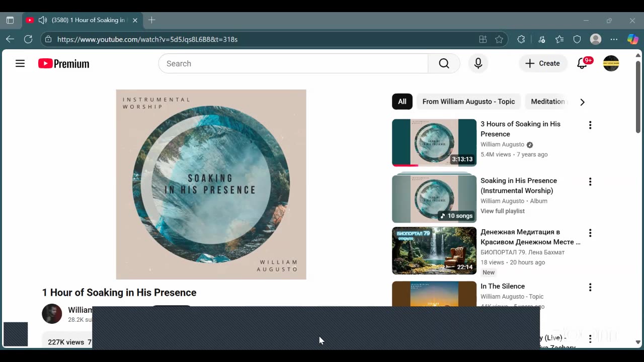Viewport: 644px width, 362px height.
Task: Open the In The Silence thumbnail
Action: click(x=434, y=294)
